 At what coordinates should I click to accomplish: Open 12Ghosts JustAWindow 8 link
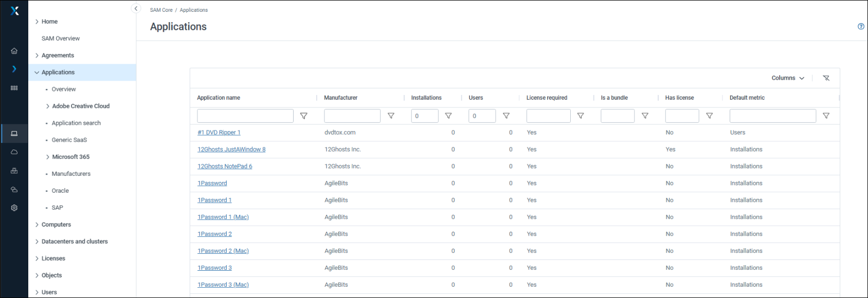[x=231, y=150]
